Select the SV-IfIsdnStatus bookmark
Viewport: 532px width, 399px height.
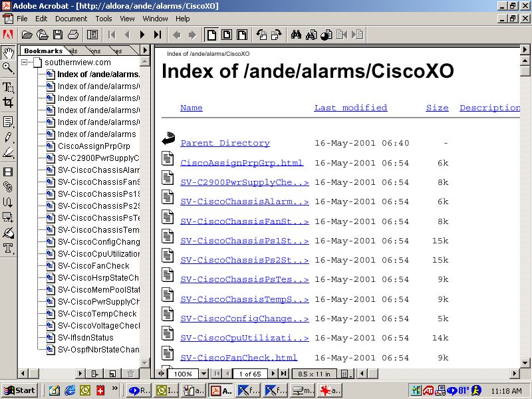[x=86, y=338]
